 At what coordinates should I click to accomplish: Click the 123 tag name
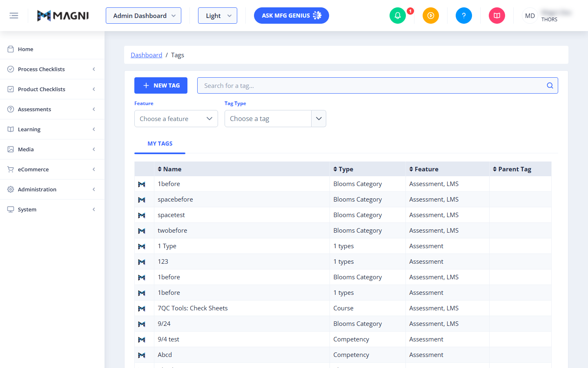click(163, 262)
